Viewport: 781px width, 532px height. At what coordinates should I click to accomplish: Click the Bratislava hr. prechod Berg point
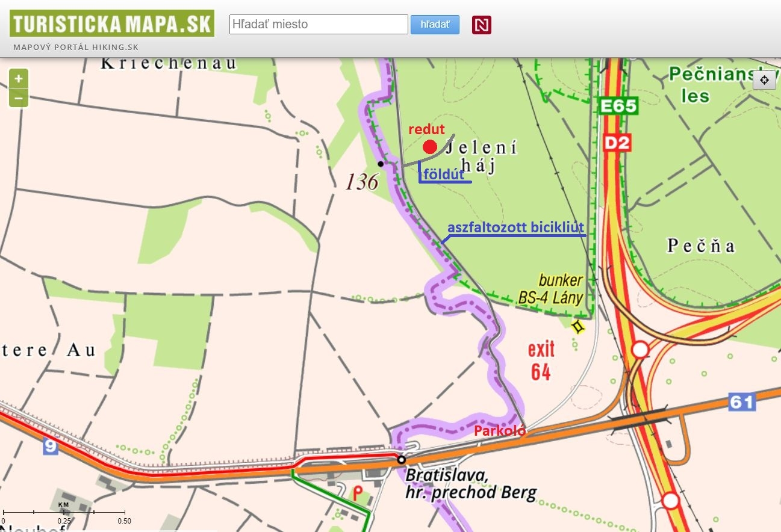401,460
